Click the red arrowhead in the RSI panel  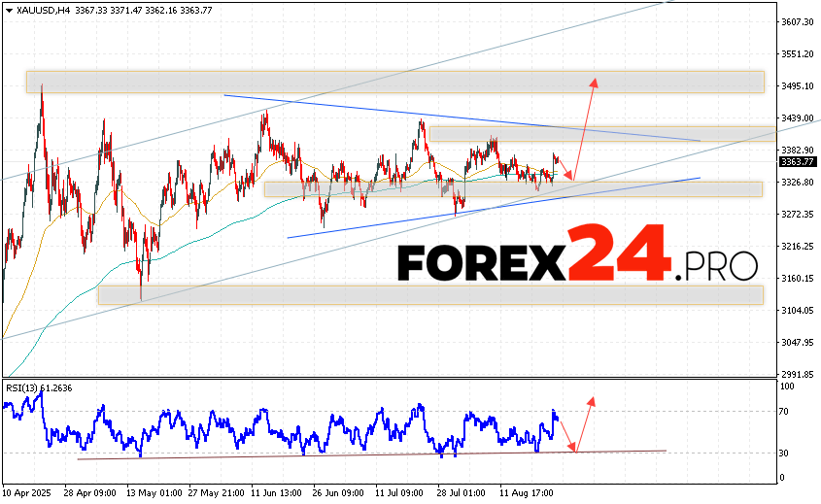590,400
